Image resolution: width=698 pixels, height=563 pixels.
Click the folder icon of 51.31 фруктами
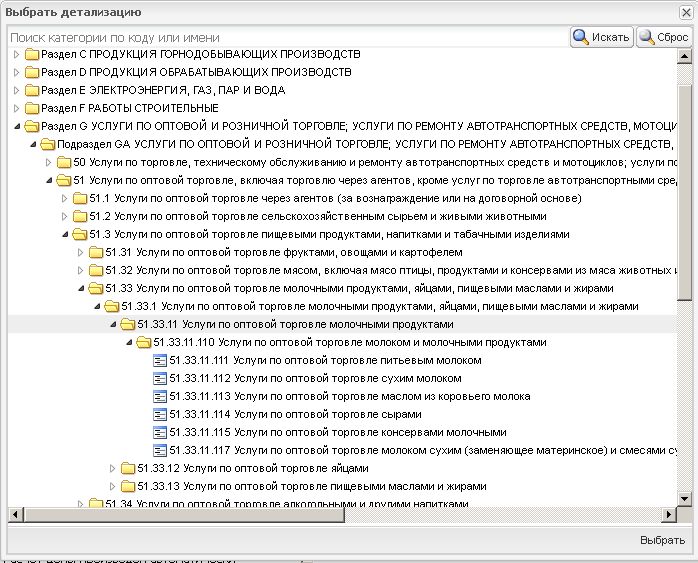tap(96, 252)
